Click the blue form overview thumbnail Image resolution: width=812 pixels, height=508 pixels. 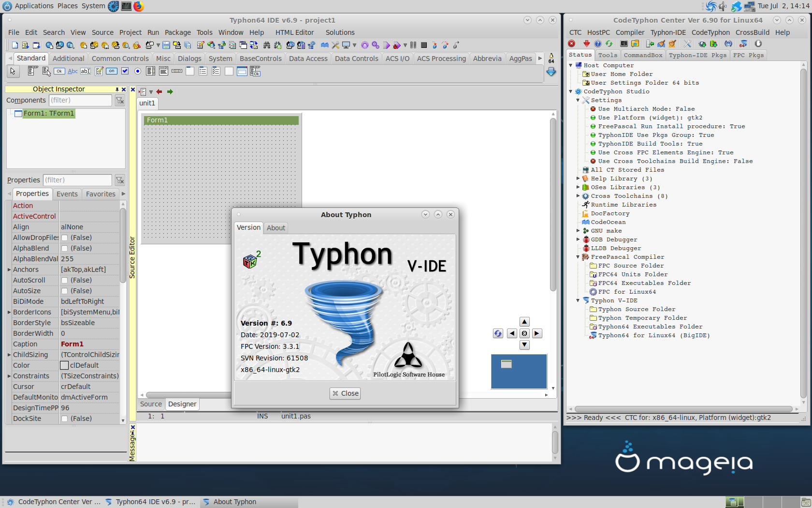(x=519, y=372)
